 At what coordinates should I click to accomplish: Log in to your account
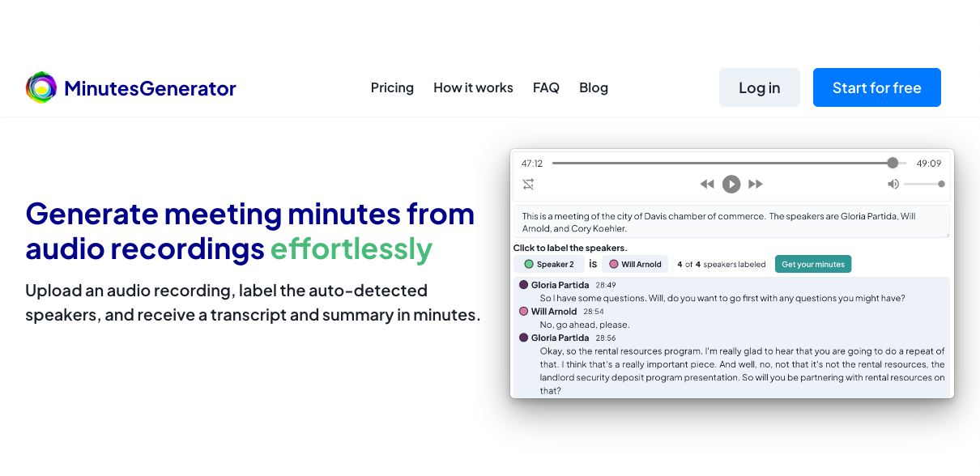pyautogui.click(x=759, y=87)
